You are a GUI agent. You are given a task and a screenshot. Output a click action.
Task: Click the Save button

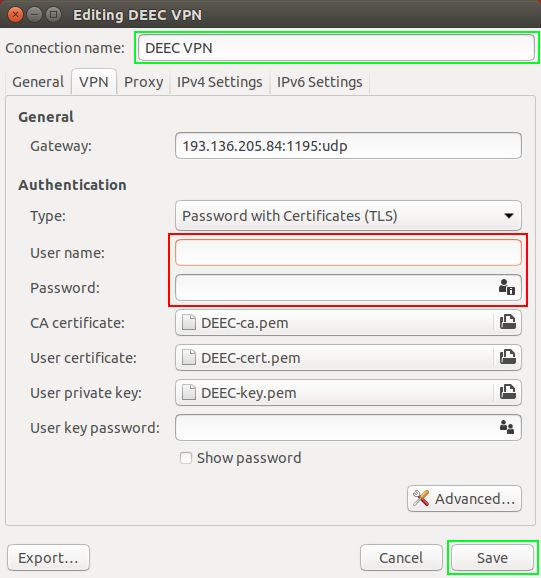point(492,558)
